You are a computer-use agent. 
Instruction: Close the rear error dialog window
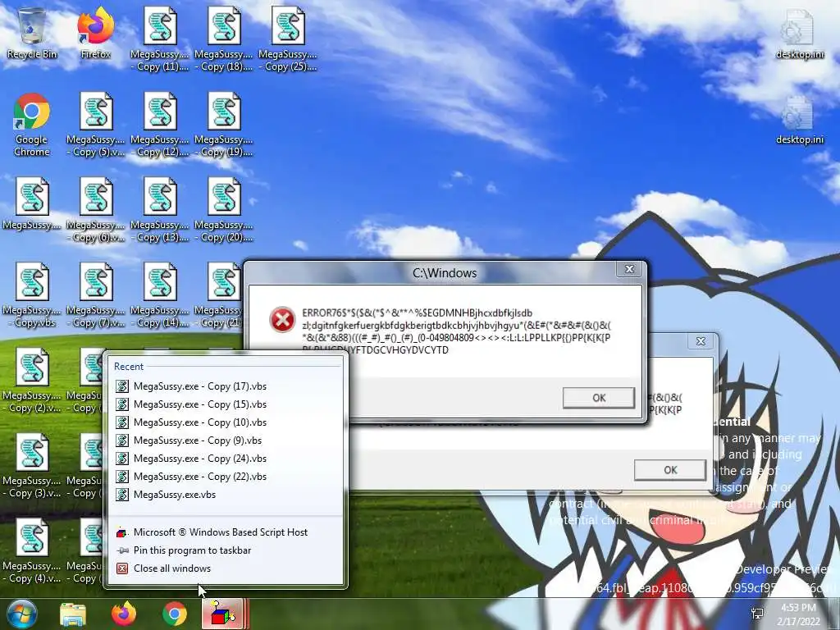[x=701, y=341]
